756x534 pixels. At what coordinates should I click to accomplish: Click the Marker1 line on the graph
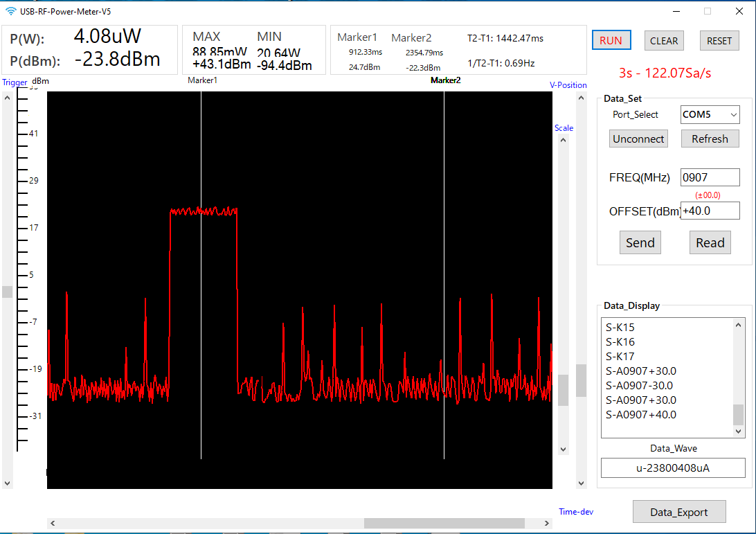(x=201, y=275)
